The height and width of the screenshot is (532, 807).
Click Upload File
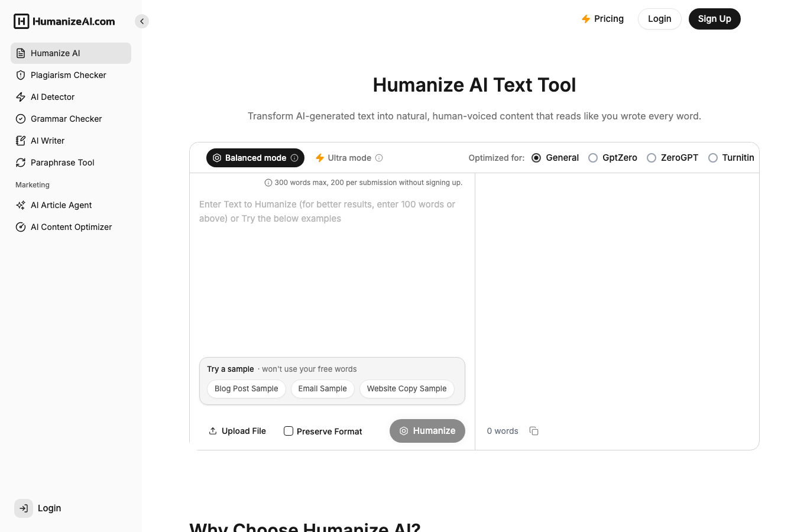click(238, 431)
